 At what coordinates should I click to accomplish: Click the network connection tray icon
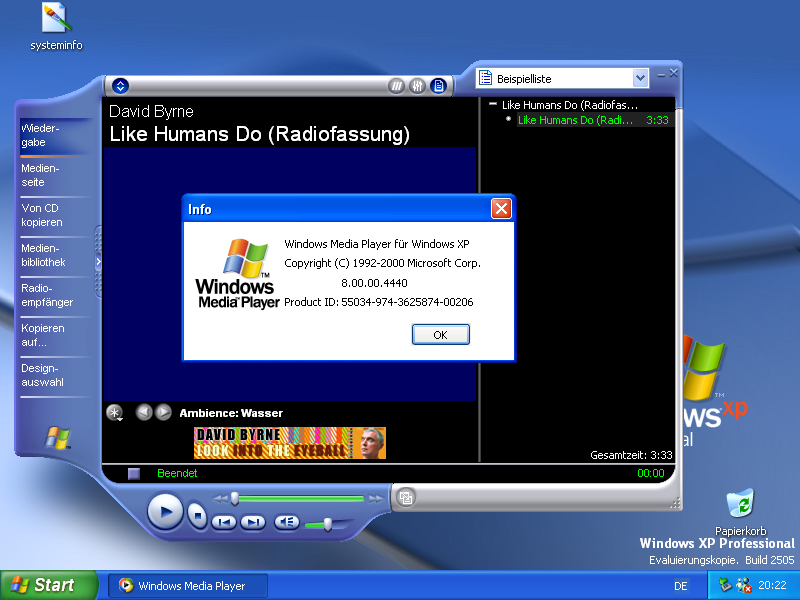coord(725,585)
